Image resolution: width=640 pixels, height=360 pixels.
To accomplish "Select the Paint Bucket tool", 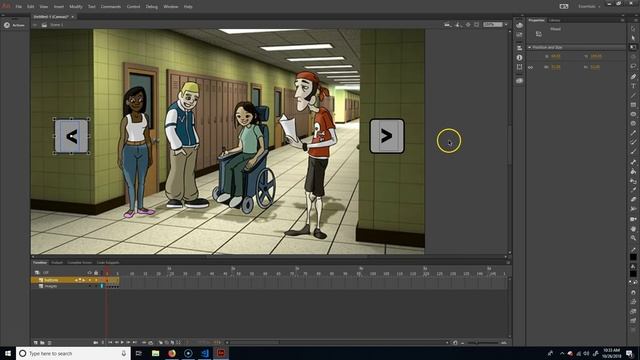I will 633,172.
